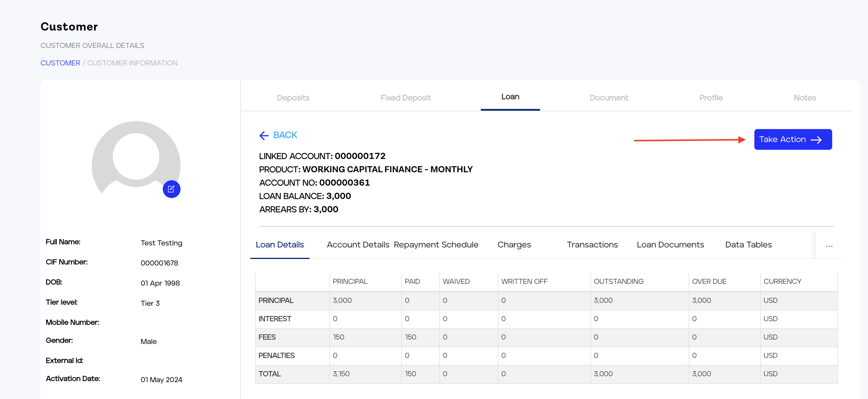Viewport: 868px width, 399px height.
Task: Click the activation date 01 May 2024
Action: click(x=161, y=380)
